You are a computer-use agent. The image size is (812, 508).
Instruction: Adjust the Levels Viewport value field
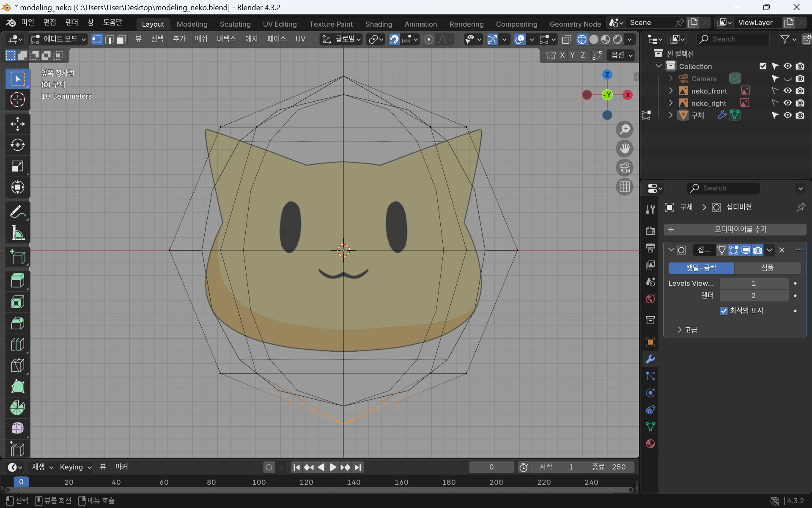point(754,283)
